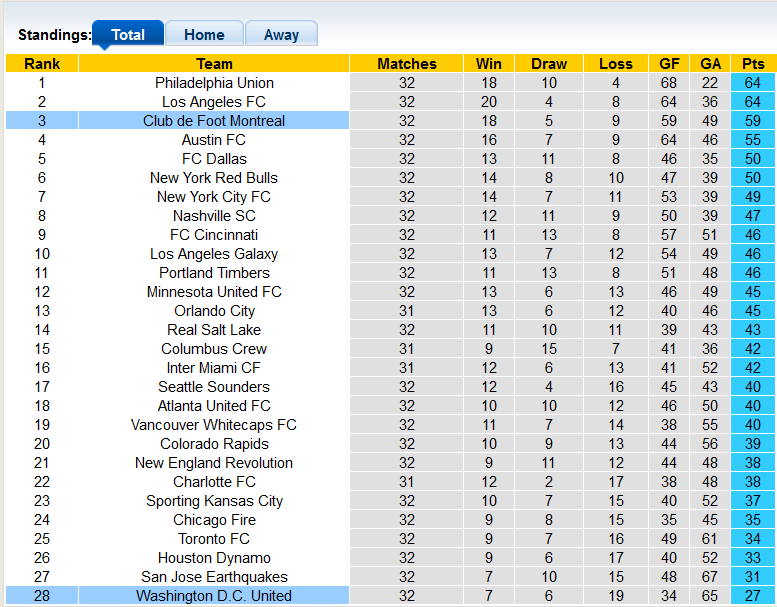This screenshot has height=607, width=777.
Task: Switch to the Total standings tab
Action: (x=127, y=34)
